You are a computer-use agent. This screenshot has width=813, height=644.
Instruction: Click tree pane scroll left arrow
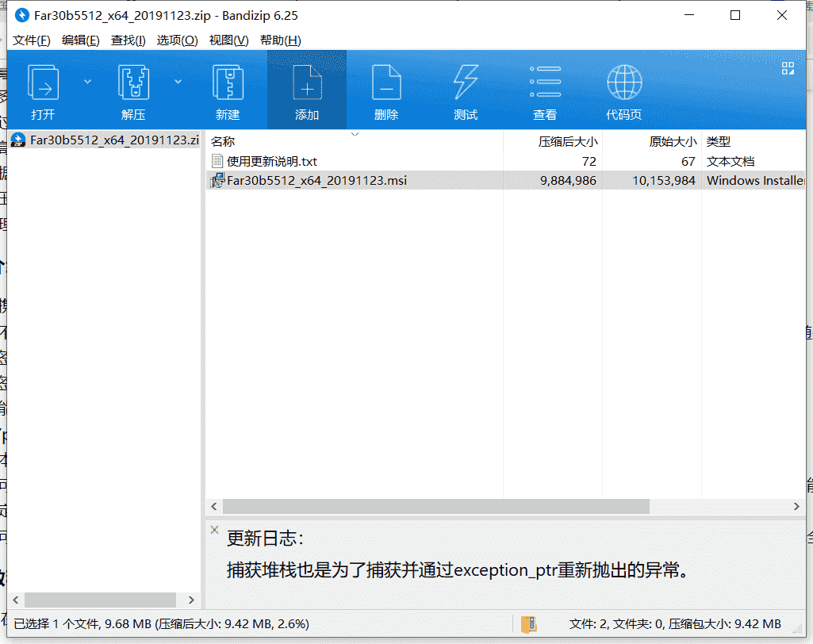click(16, 600)
